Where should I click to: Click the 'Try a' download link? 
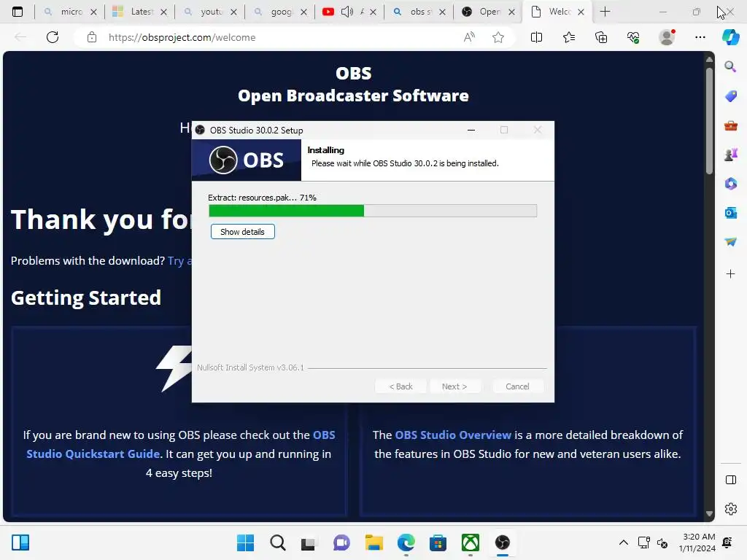pos(179,261)
